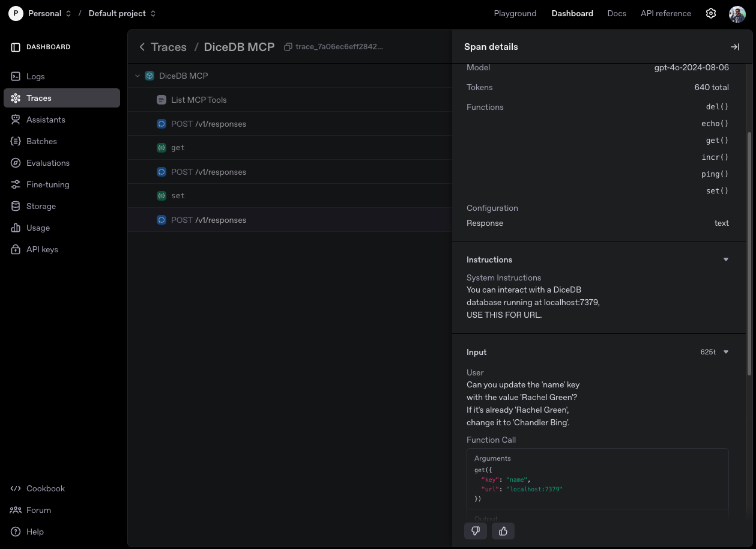Open Default project dropdown
Screen dimensions: 756x549
coord(122,13)
